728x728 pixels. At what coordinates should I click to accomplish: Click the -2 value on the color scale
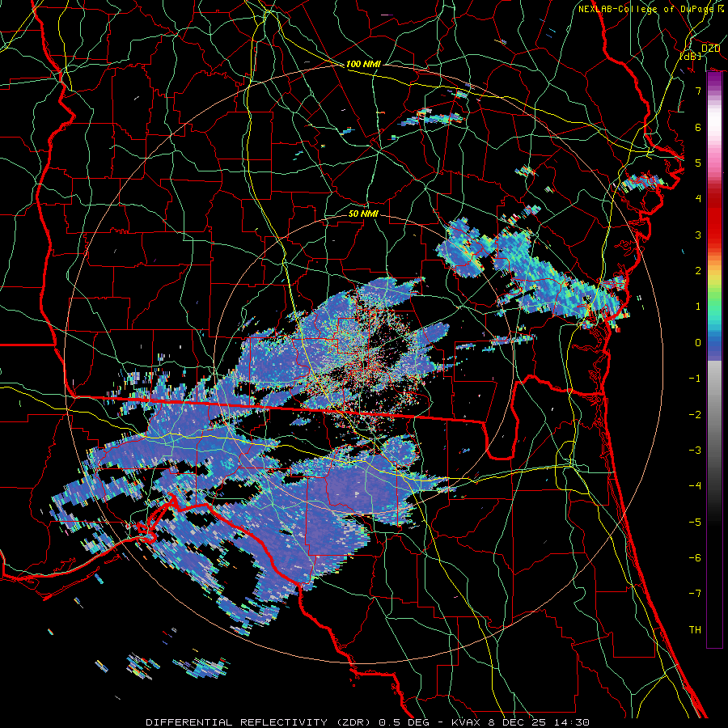point(695,415)
